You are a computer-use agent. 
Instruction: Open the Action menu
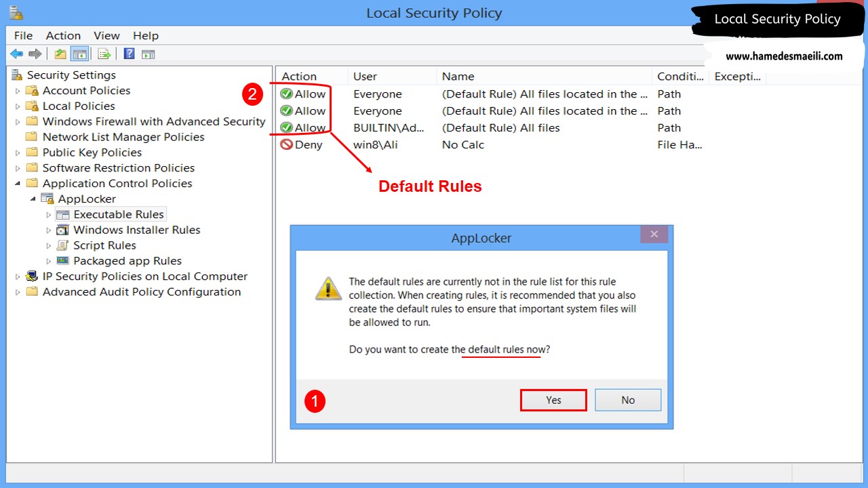[63, 35]
